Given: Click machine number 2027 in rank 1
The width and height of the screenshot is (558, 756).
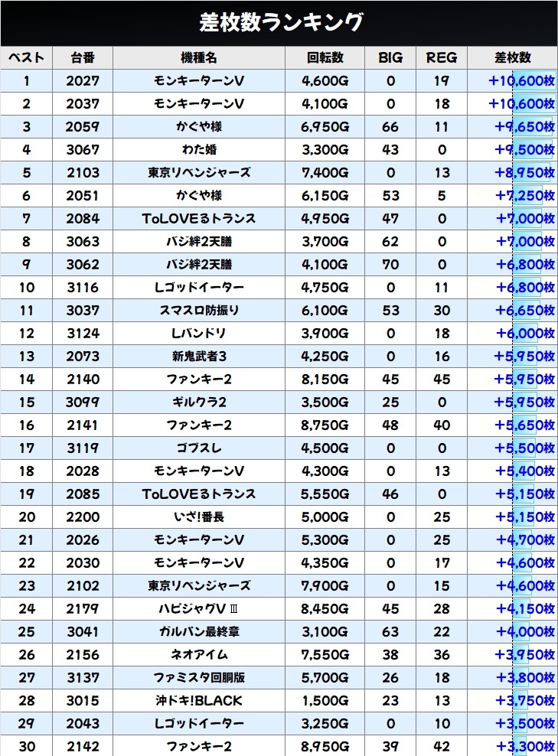Looking at the screenshot, I should (83, 81).
